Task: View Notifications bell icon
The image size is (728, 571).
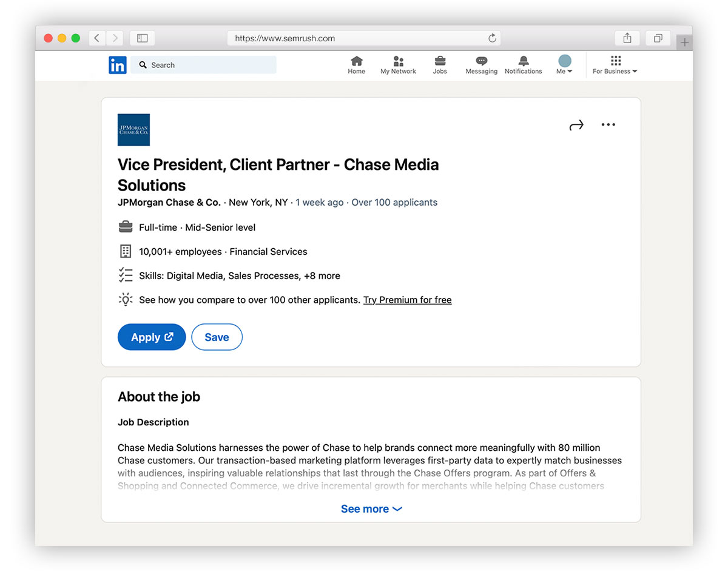Action: [x=523, y=61]
